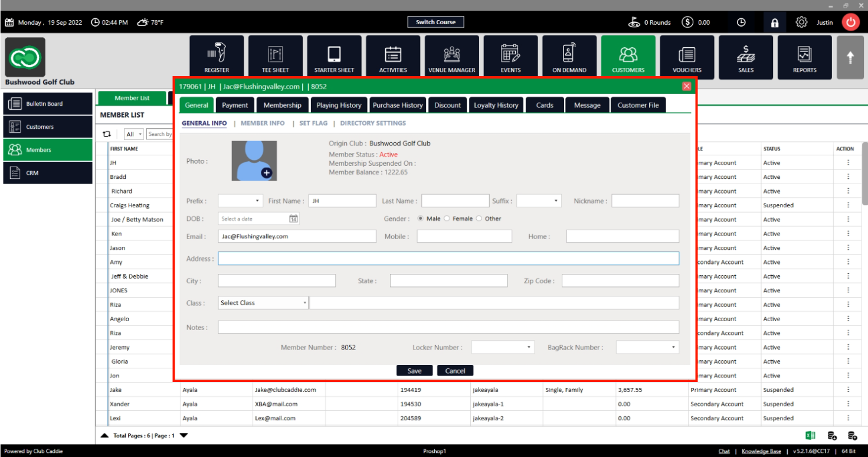868x457 pixels.
Task: Open the Purchase History tab
Action: point(398,105)
